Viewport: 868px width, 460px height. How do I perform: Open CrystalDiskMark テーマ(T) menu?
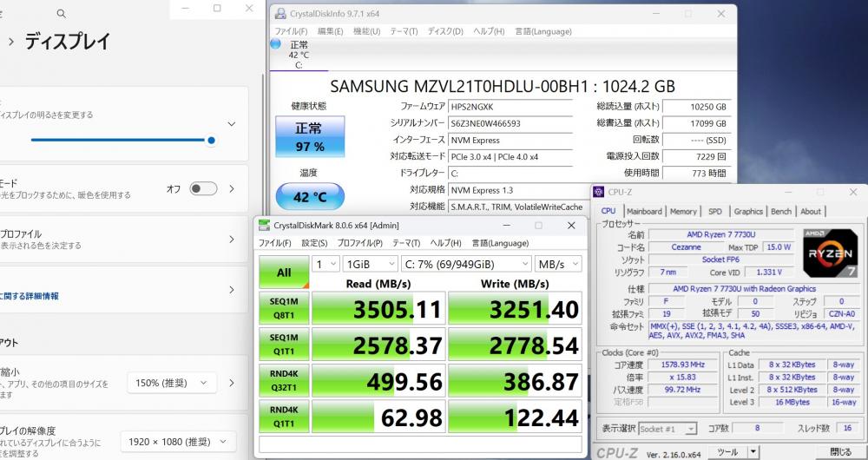coord(406,243)
